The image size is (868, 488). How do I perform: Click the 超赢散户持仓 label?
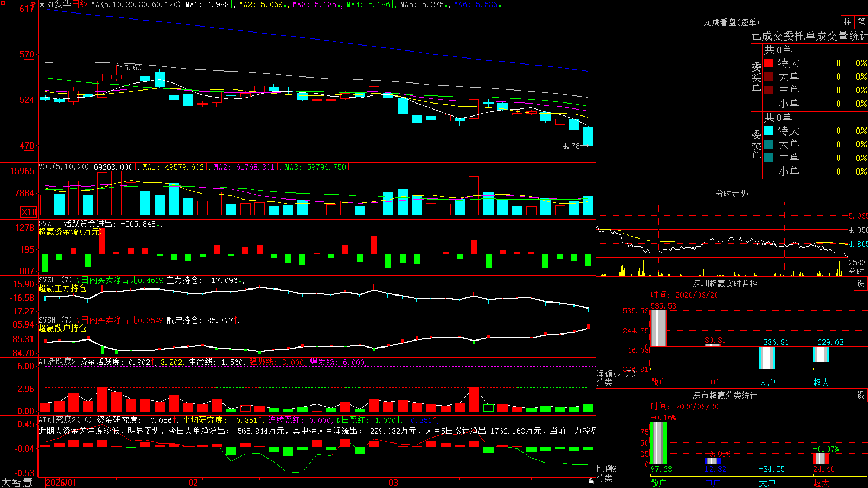62,328
